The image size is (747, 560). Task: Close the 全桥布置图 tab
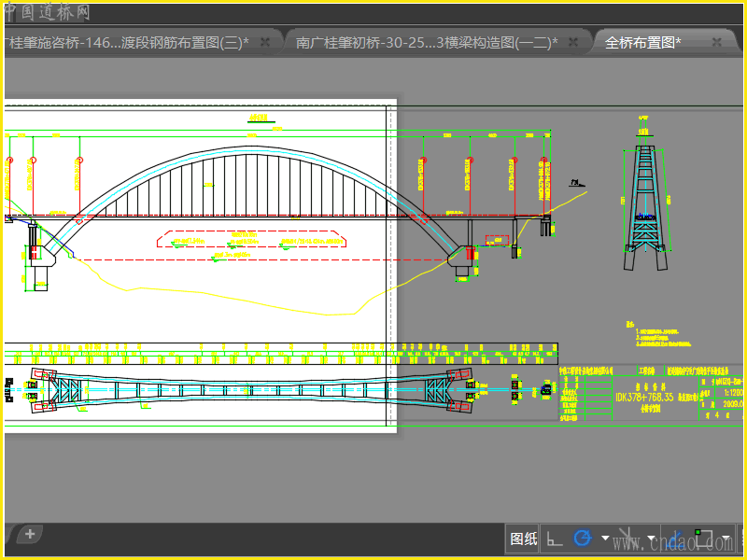tap(717, 42)
